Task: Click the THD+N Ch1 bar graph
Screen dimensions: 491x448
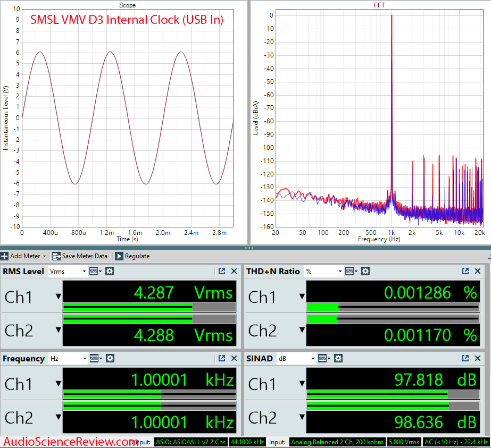Action: [x=393, y=307]
